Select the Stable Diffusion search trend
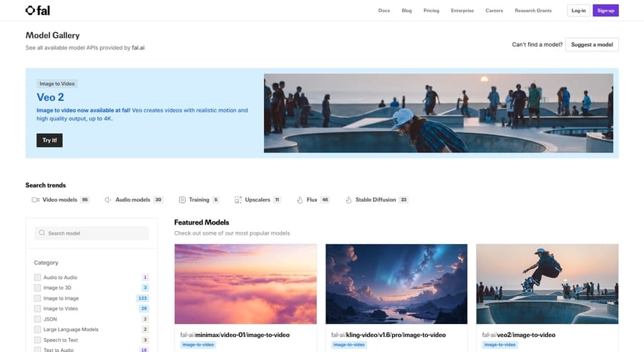Screen dimensions: 644x352 click(x=376, y=200)
